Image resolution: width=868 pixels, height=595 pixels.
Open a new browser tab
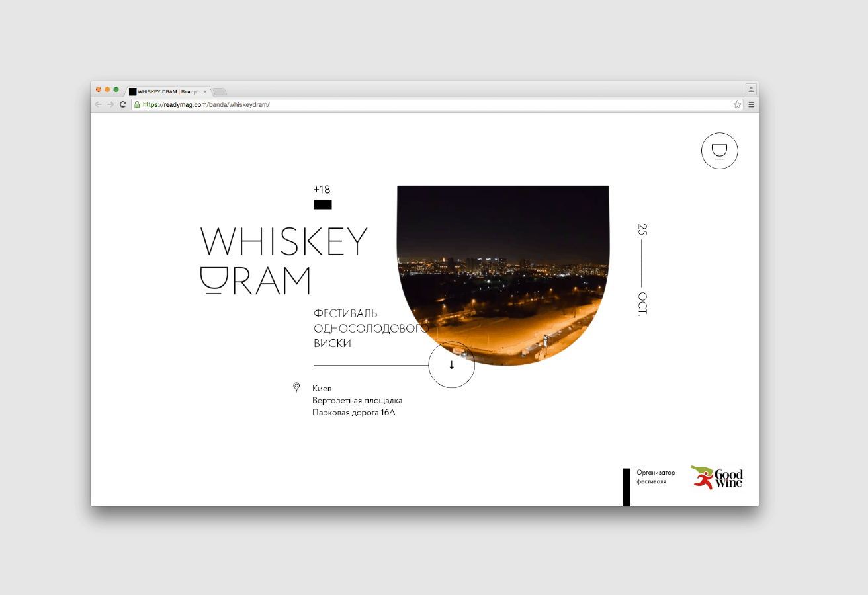[220, 91]
